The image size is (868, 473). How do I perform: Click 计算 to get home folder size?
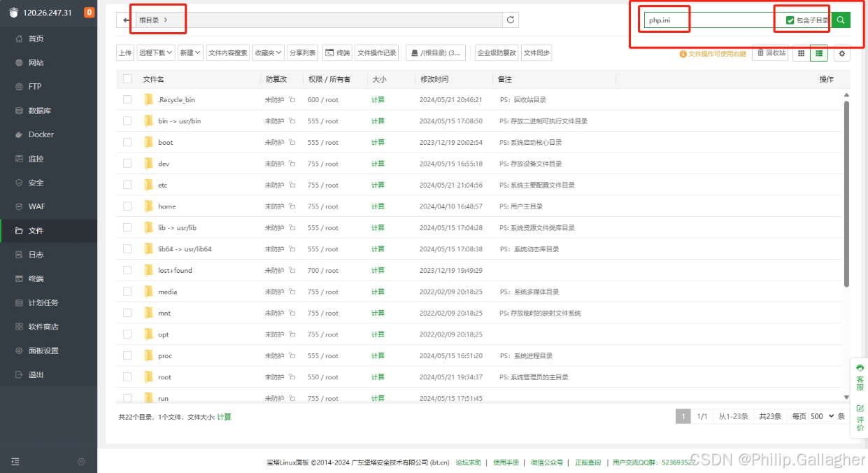tap(377, 206)
